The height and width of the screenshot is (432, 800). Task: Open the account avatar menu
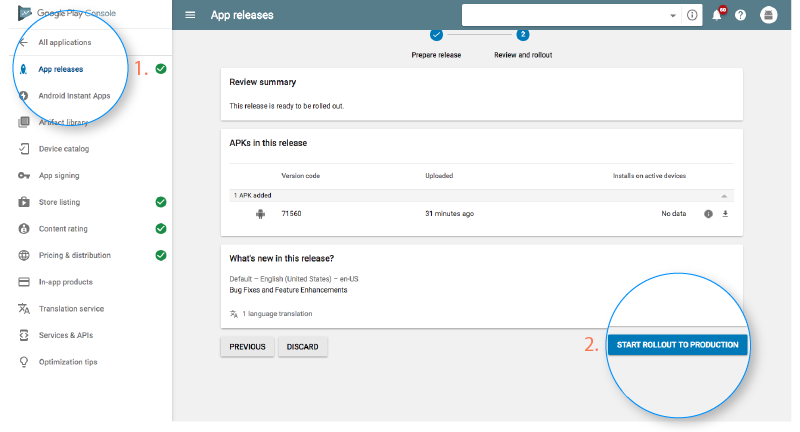(769, 15)
